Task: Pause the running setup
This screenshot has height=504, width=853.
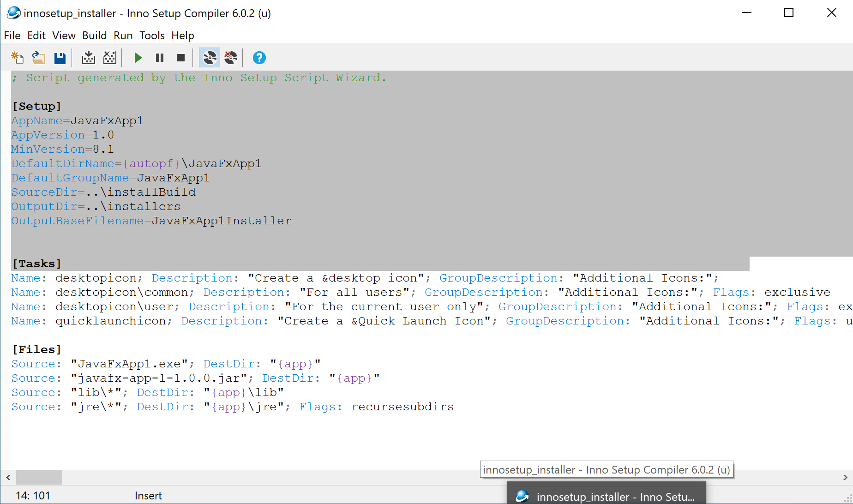Action: [160, 58]
